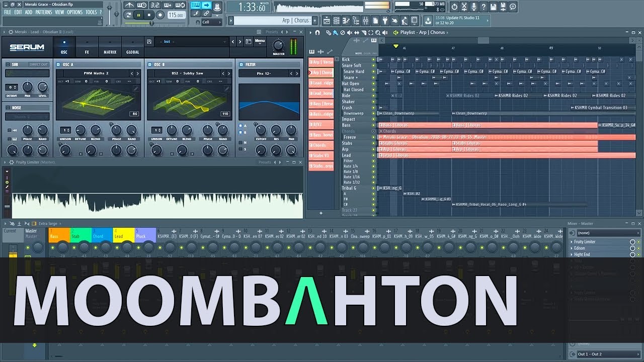Toggle filter routing for noise N
This screenshot has width=644, height=362.
pyautogui.click(x=241, y=142)
